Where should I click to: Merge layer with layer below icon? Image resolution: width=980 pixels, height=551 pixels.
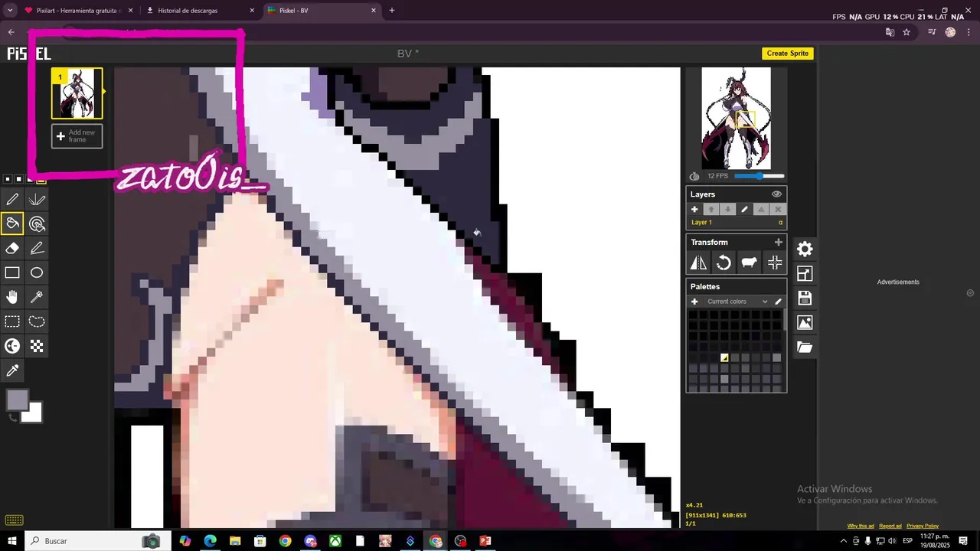pyautogui.click(x=761, y=210)
